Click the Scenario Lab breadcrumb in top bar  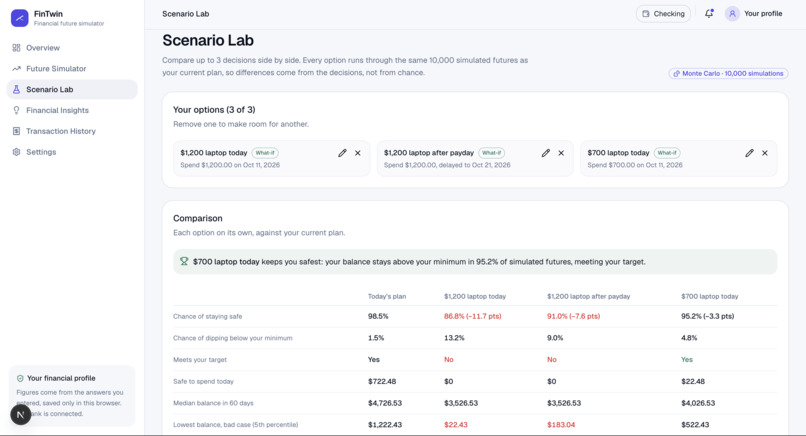click(186, 14)
